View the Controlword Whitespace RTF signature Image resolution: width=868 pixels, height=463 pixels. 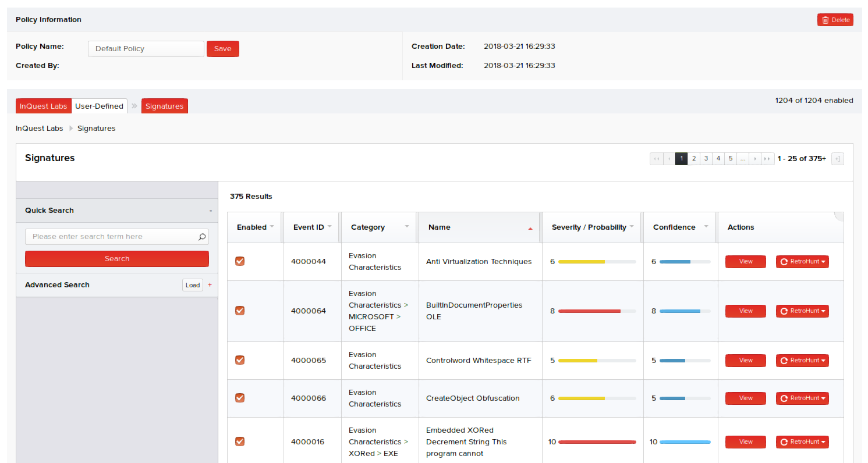coord(745,361)
